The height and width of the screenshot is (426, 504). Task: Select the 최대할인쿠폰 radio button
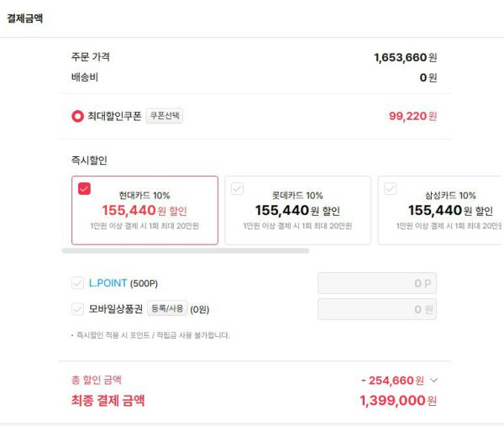[77, 116]
